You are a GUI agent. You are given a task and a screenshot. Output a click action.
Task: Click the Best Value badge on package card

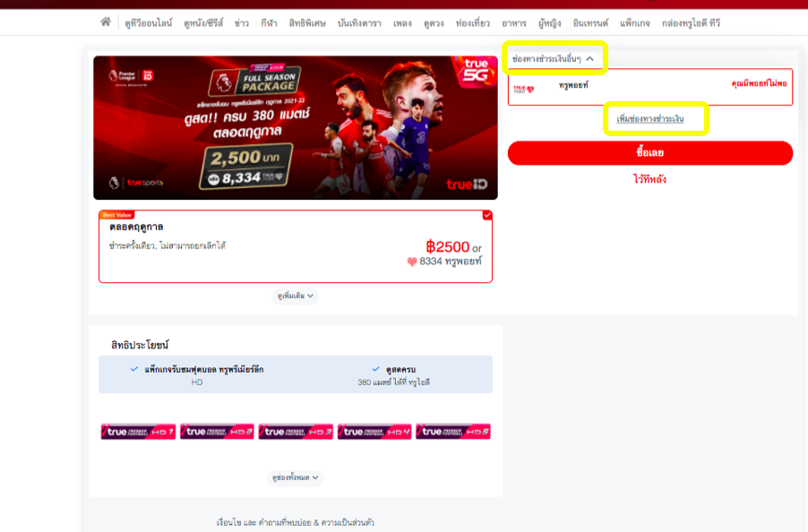click(x=117, y=215)
